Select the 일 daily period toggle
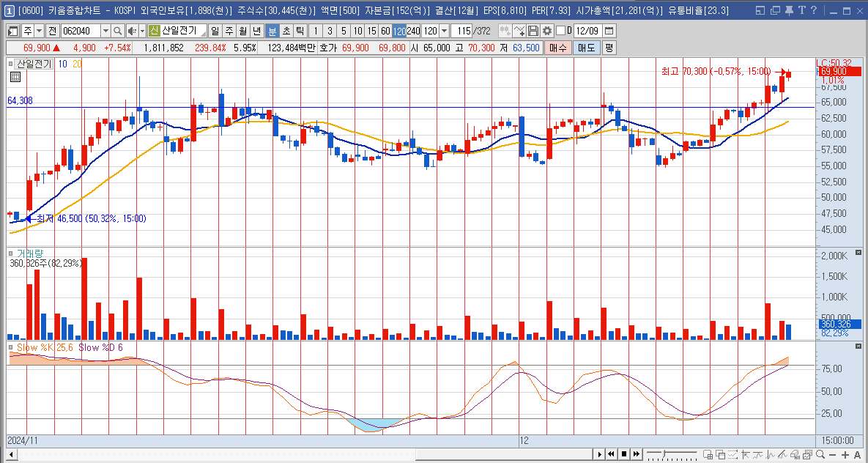 tap(215, 31)
